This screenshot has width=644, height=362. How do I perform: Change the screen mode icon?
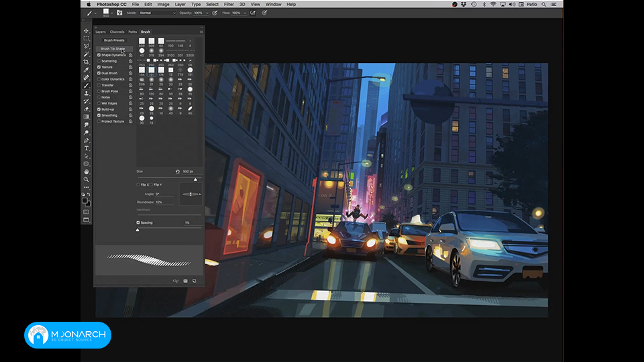[87, 220]
